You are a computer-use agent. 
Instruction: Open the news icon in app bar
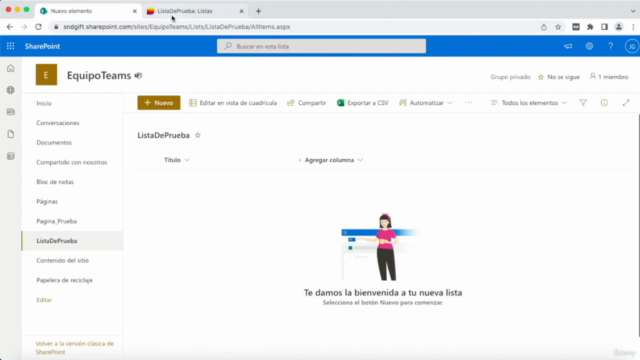click(x=11, y=112)
